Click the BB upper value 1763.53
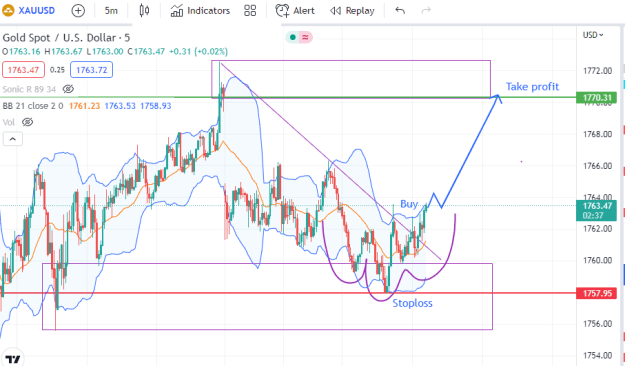 120,106
